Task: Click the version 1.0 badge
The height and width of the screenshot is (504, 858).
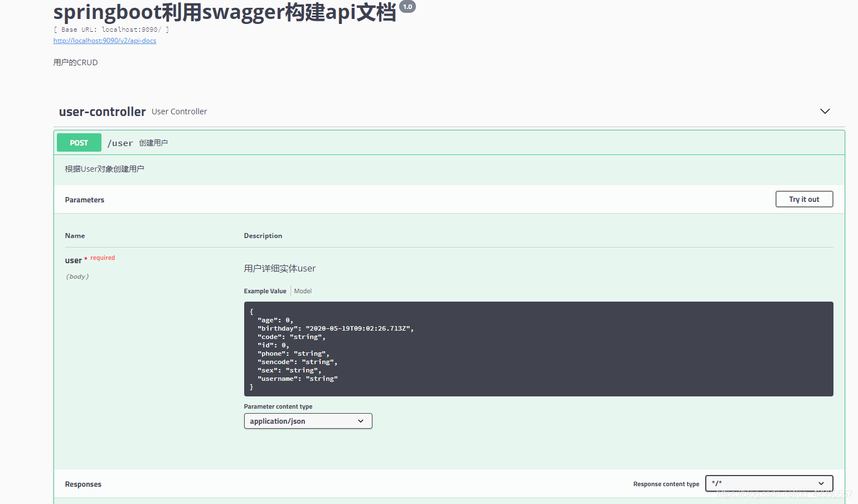Action: [x=408, y=7]
